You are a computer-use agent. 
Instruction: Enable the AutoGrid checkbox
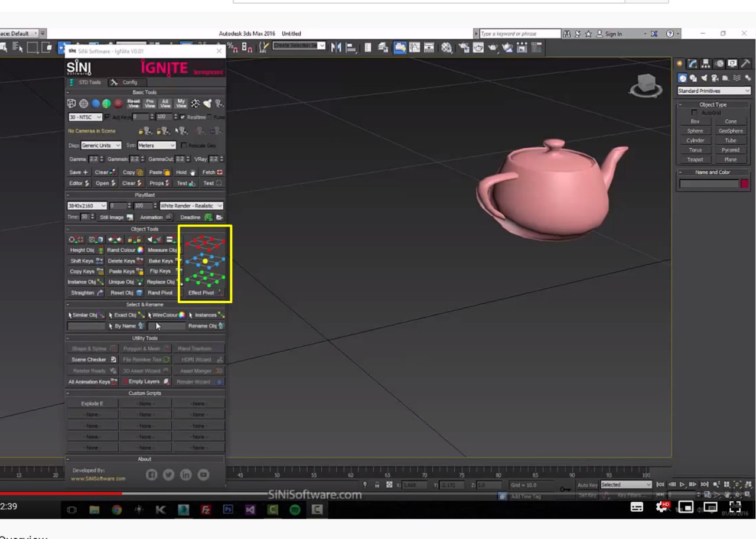[695, 112]
